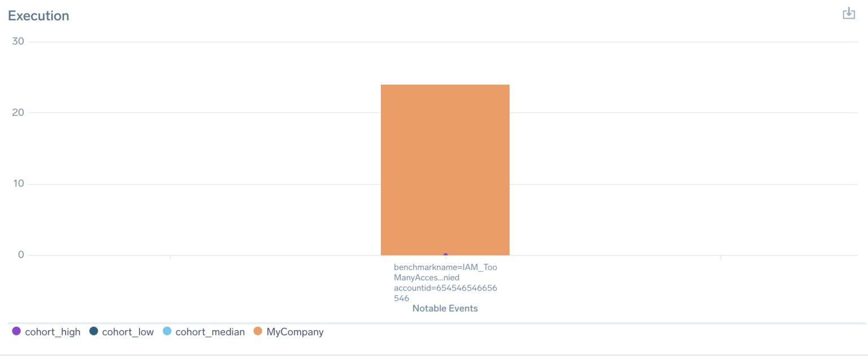Toggle the cohort_low series label
Image resolution: width=868 pixels, height=356 pixels.
(x=128, y=332)
